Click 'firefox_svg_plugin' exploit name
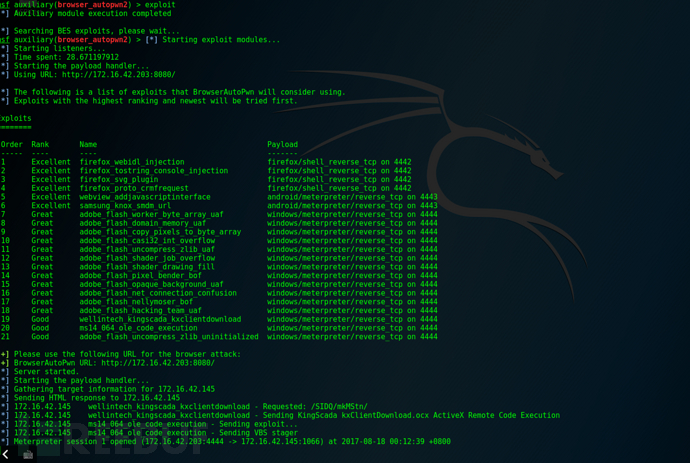Screen dimensions: 690x463 click(x=118, y=180)
